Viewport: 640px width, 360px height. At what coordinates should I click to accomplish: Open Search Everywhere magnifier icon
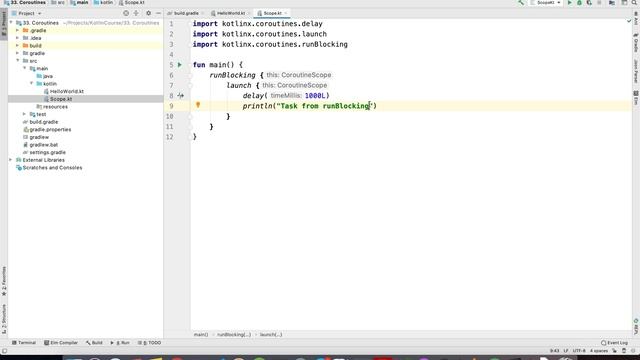pyautogui.click(x=634, y=2)
